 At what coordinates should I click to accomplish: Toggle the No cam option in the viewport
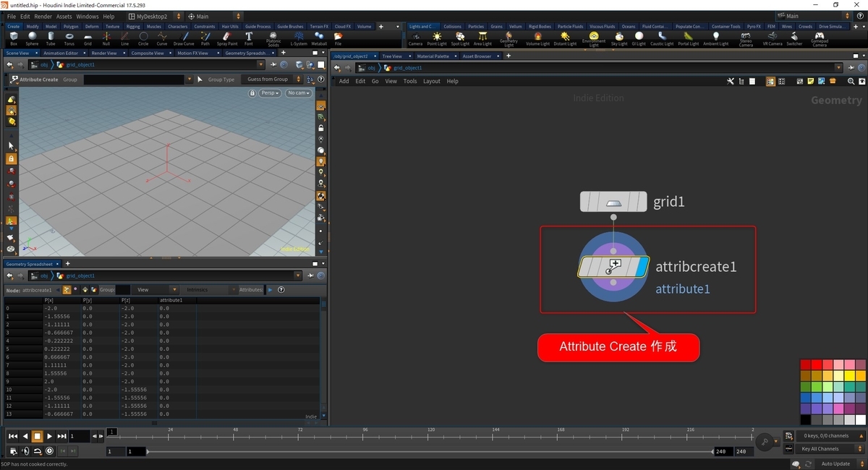click(x=299, y=93)
